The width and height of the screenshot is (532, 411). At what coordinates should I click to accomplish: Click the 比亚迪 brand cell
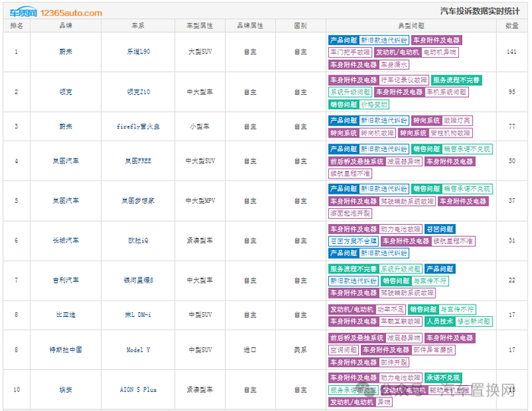[x=65, y=315]
